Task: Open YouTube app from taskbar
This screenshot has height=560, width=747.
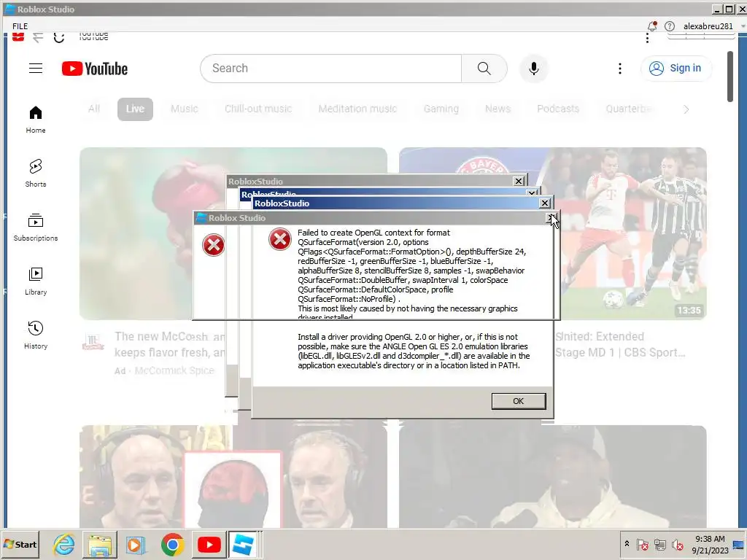Action: (x=209, y=544)
